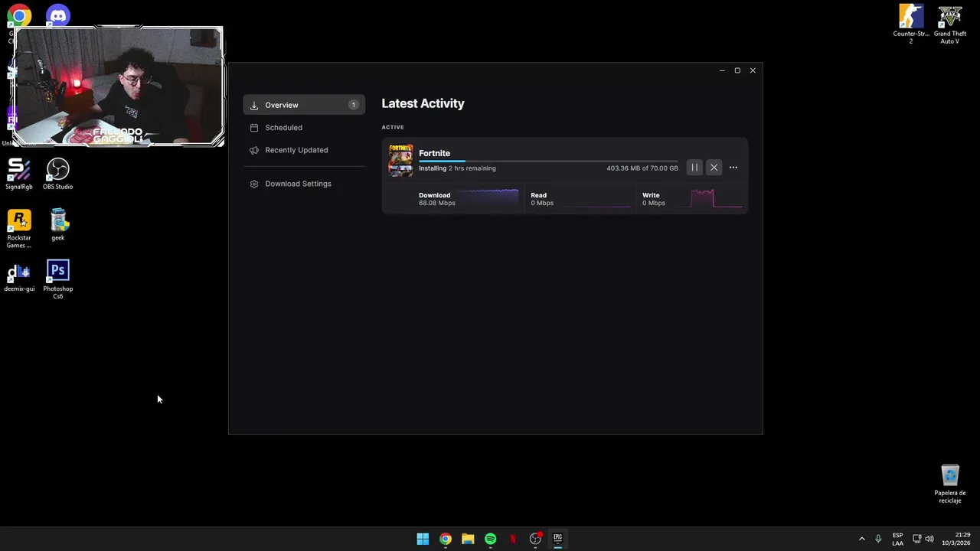Open Photoshop CS6 desktop shortcut
This screenshot has height=551, width=980.
click(57, 279)
